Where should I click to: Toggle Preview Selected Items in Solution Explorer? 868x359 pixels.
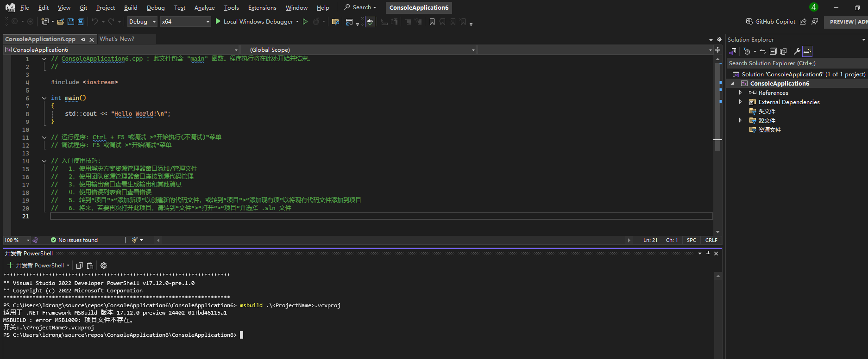pos(807,51)
